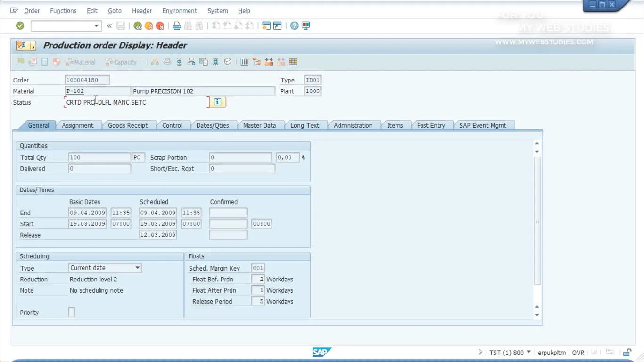Open the Header menu
Screen dimensions: 644x362
[142, 11]
